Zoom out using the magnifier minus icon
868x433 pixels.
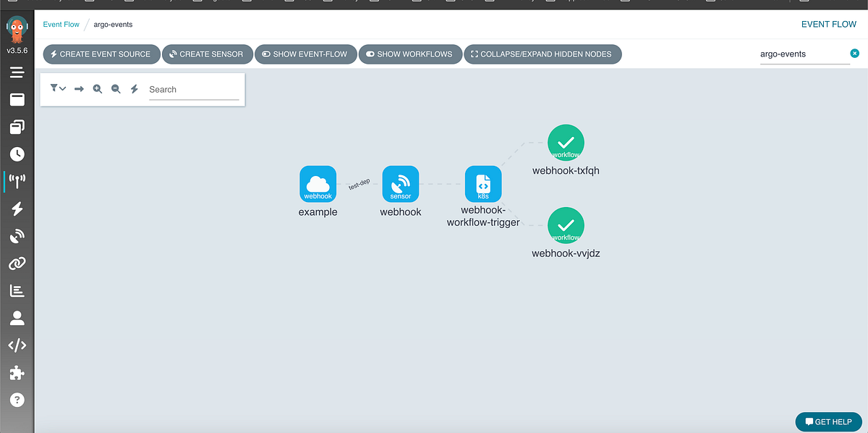click(116, 88)
